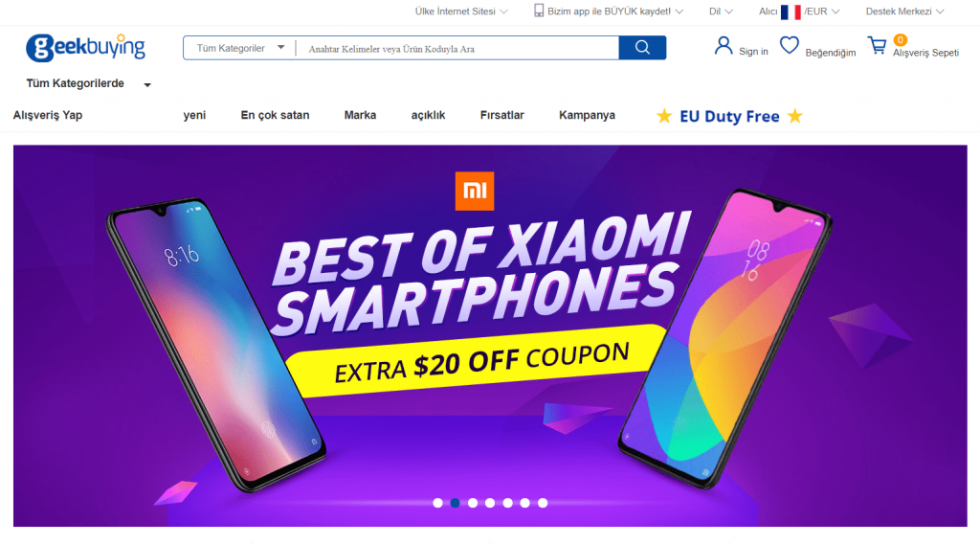This screenshot has height=544, width=980.
Task: Click the magnifier search button
Action: point(642,48)
